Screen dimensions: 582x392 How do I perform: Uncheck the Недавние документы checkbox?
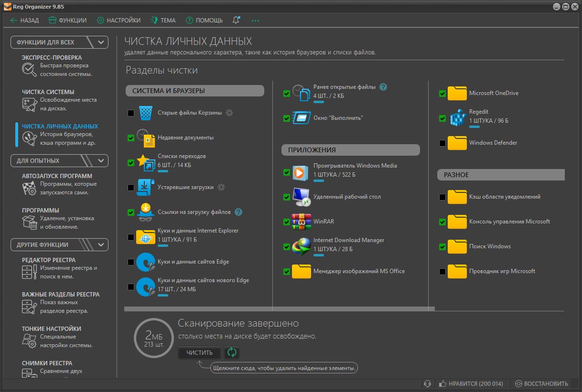(131, 138)
